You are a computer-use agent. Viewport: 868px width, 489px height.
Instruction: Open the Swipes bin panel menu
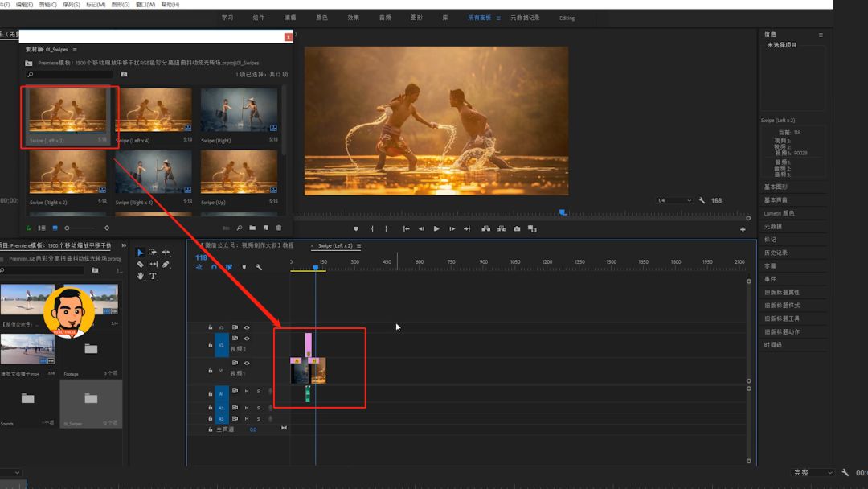(x=75, y=50)
